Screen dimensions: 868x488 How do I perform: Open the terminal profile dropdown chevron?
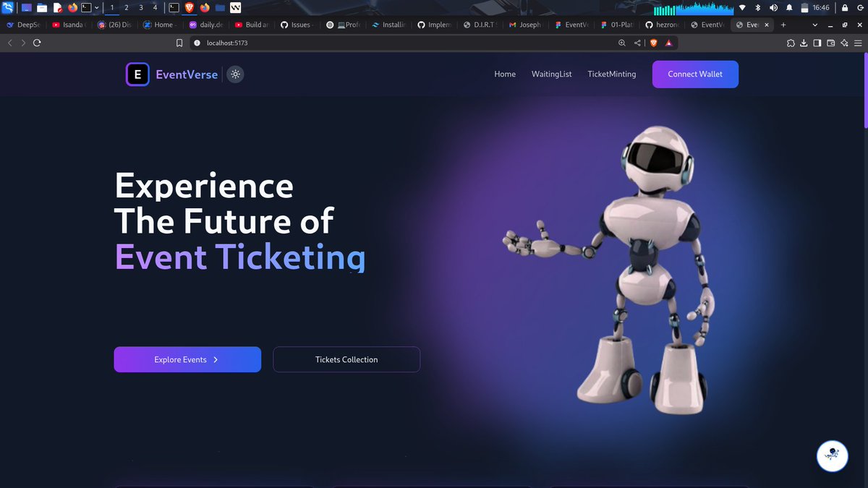95,7
